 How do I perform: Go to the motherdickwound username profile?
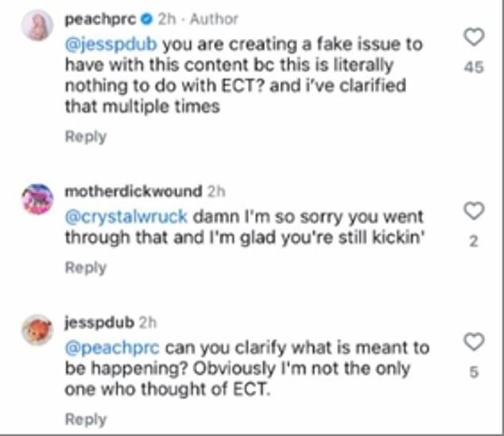[x=133, y=191]
